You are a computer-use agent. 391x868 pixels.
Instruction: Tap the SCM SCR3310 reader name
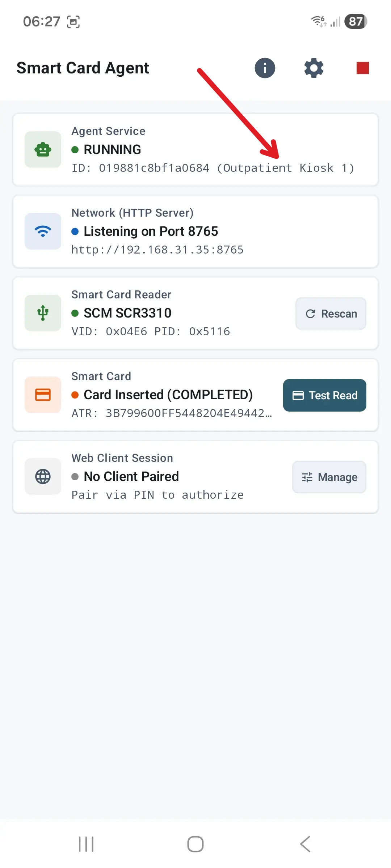[127, 313]
